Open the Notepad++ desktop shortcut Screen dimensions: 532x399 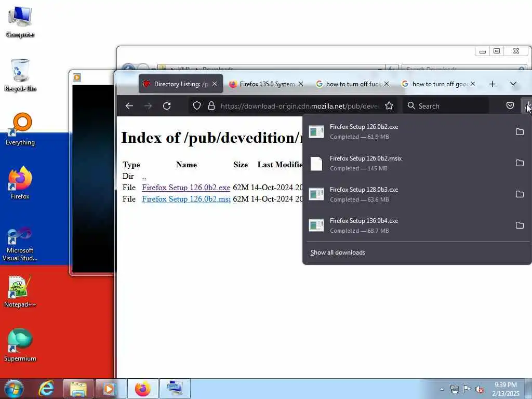(20, 291)
